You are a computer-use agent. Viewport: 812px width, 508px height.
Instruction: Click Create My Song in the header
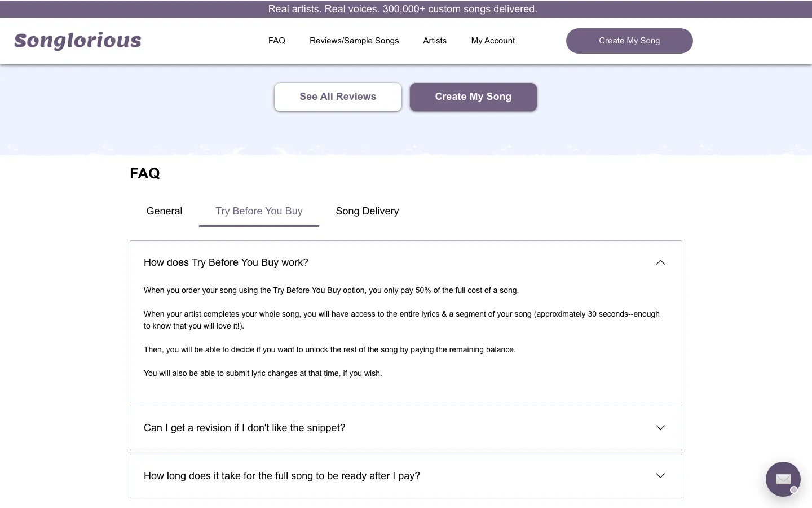point(629,41)
